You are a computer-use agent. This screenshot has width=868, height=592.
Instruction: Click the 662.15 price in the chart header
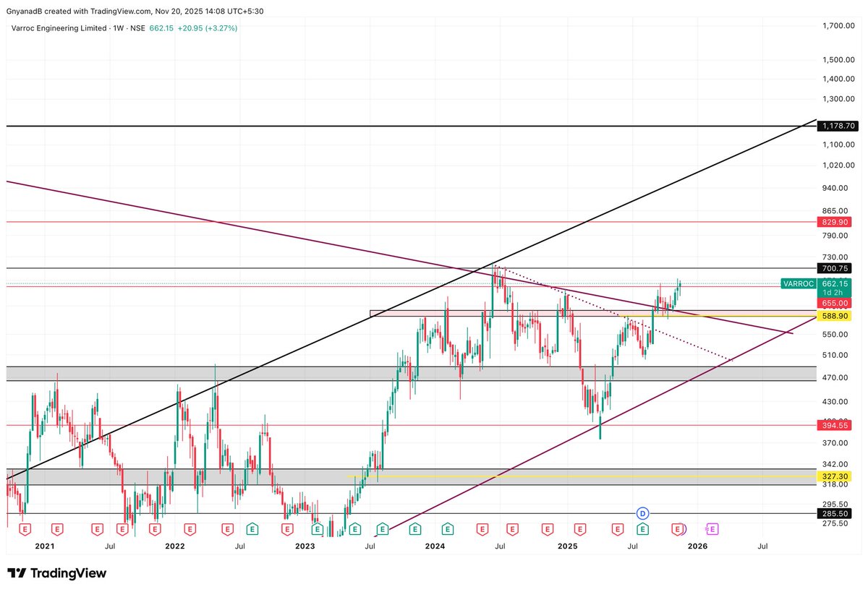[x=163, y=28]
